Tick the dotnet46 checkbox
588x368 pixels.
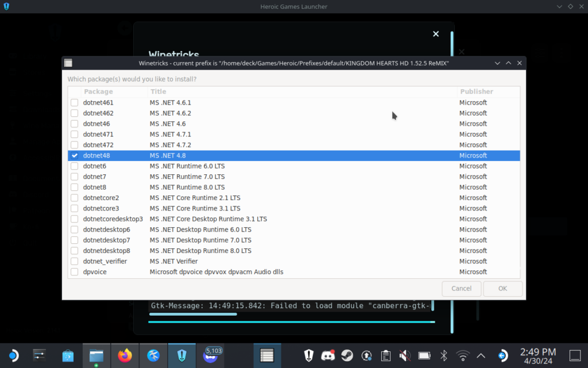coord(74,124)
